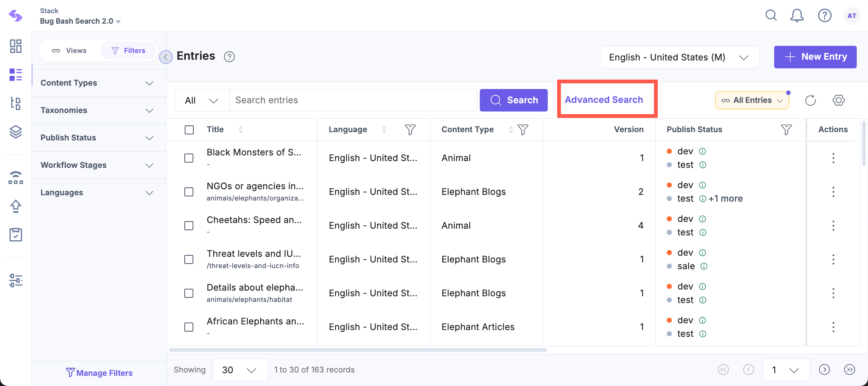Image resolution: width=868 pixels, height=386 pixels.
Task: Click the global search magnifier icon
Action: (x=771, y=16)
